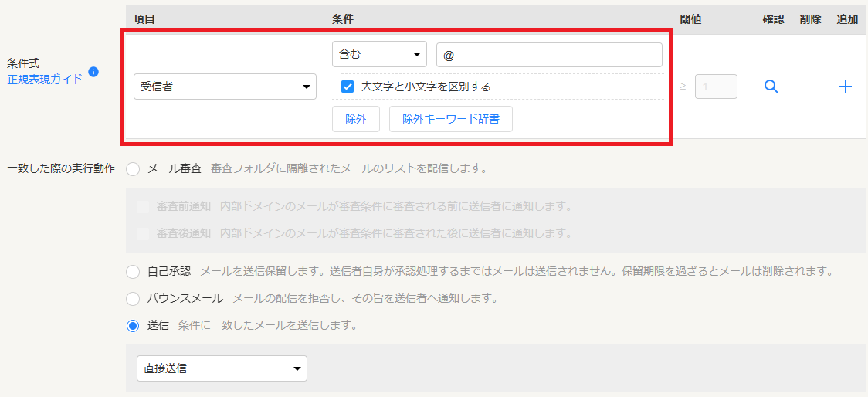This screenshot has height=397, width=868.
Task: Open the 正規表現ガイド link
Action: 45,80
